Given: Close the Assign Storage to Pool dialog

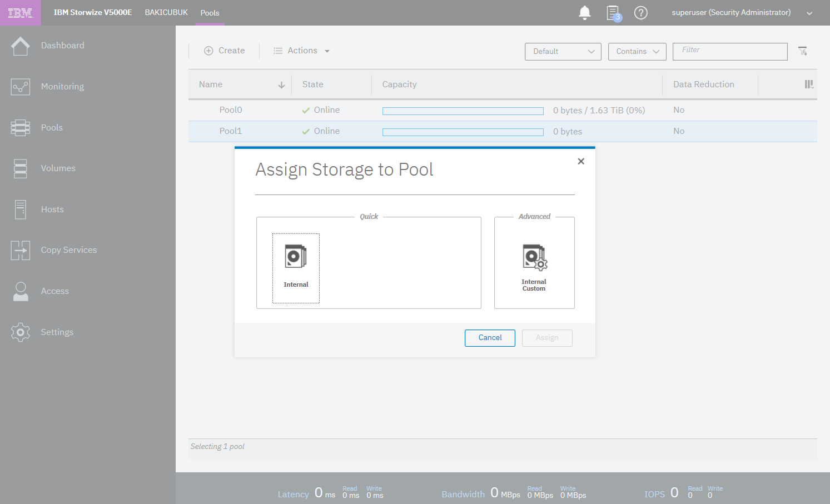Looking at the screenshot, I should pos(581,161).
